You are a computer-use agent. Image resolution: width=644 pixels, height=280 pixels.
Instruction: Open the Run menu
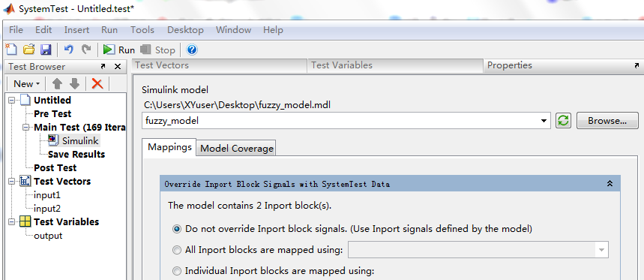coord(109,30)
